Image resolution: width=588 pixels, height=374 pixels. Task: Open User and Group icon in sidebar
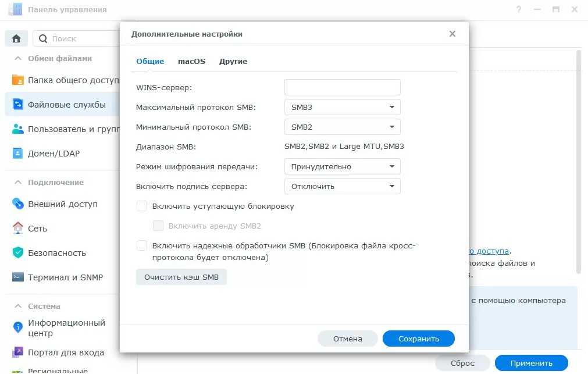pyautogui.click(x=18, y=129)
